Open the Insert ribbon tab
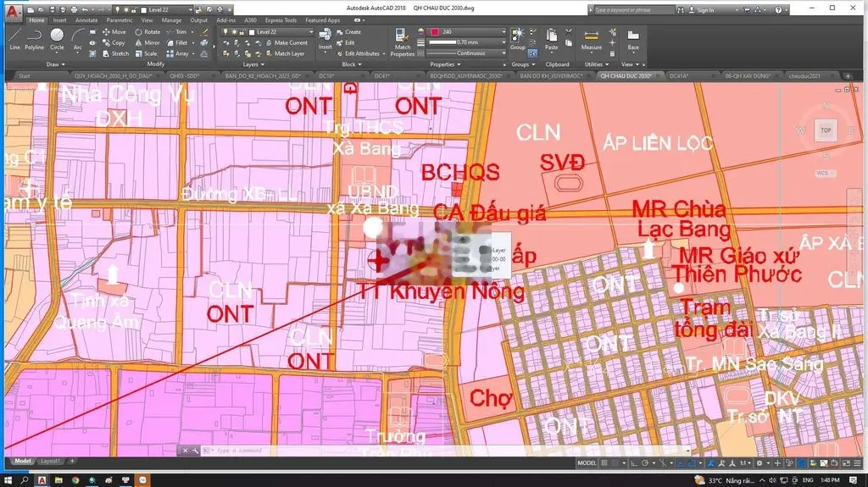The height and width of the screenshot is (487, 868). 60,20
